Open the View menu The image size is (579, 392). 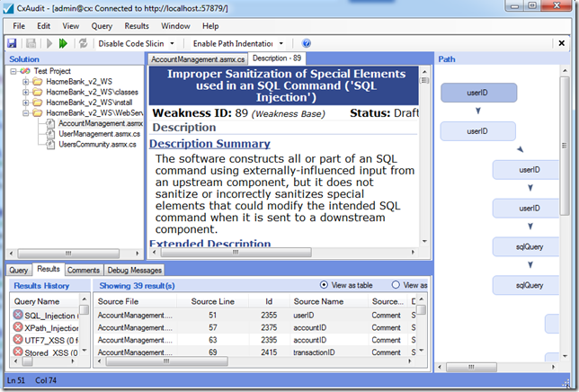coord(70,26)
